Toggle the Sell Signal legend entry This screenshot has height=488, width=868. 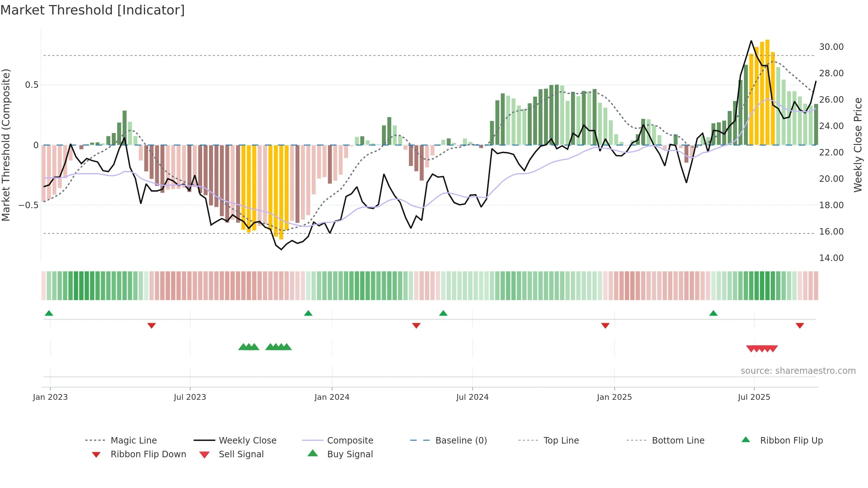(231, 454)
